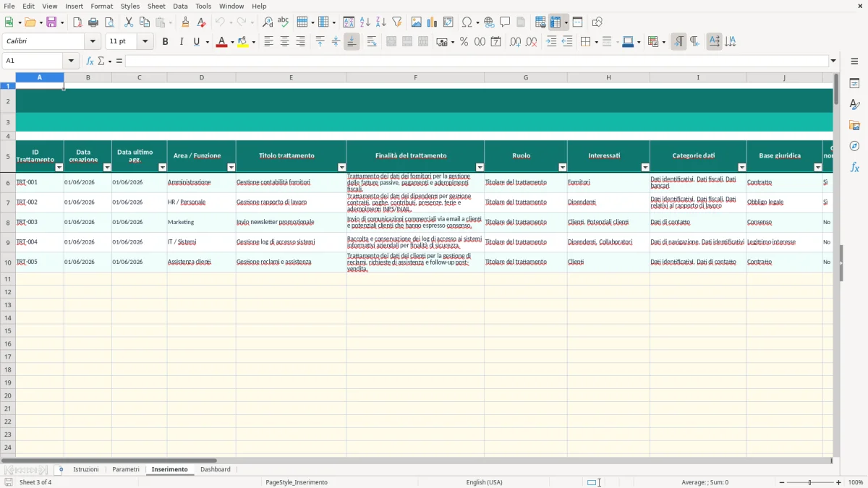Screen dimensions: 868x488
Task: Click Increase Indent icon
Action: [x=551, y=42]
